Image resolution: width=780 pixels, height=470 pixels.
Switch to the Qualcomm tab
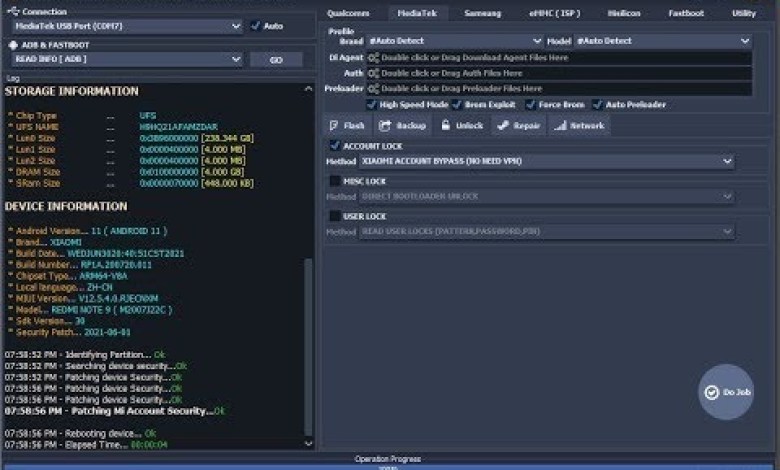pos(348,13)
